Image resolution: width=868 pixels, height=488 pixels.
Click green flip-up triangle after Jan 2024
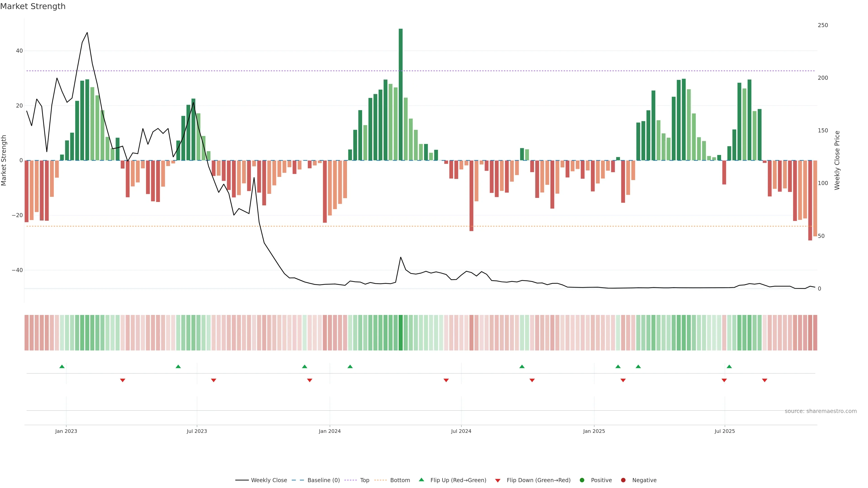[350, 366]
